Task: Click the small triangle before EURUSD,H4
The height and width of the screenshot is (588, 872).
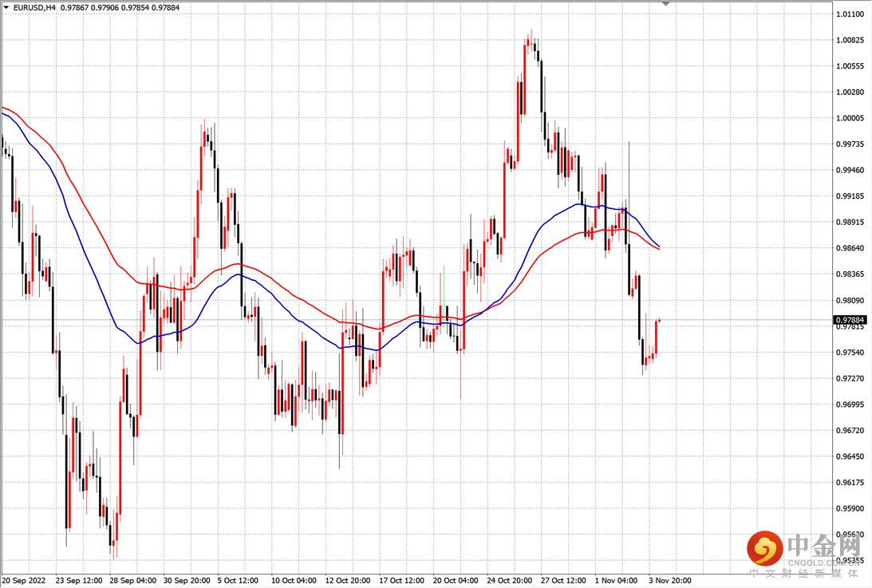Action: pos(6,7)
